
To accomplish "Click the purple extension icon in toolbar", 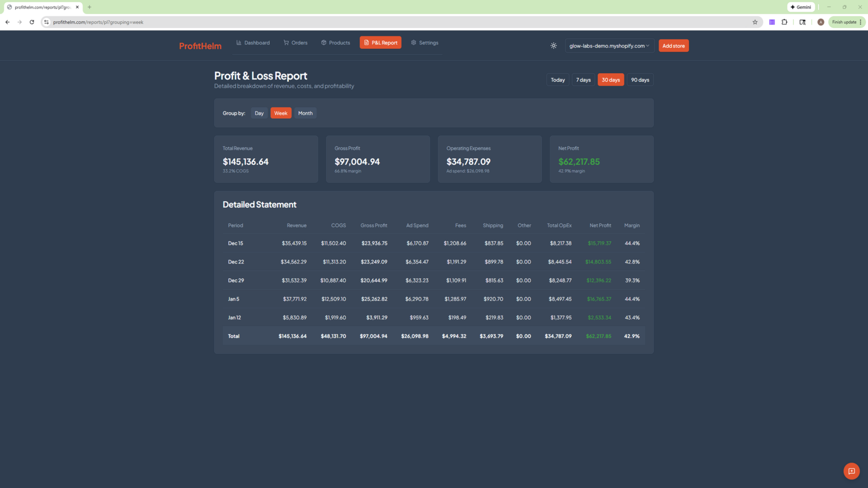I will [772, 22].
